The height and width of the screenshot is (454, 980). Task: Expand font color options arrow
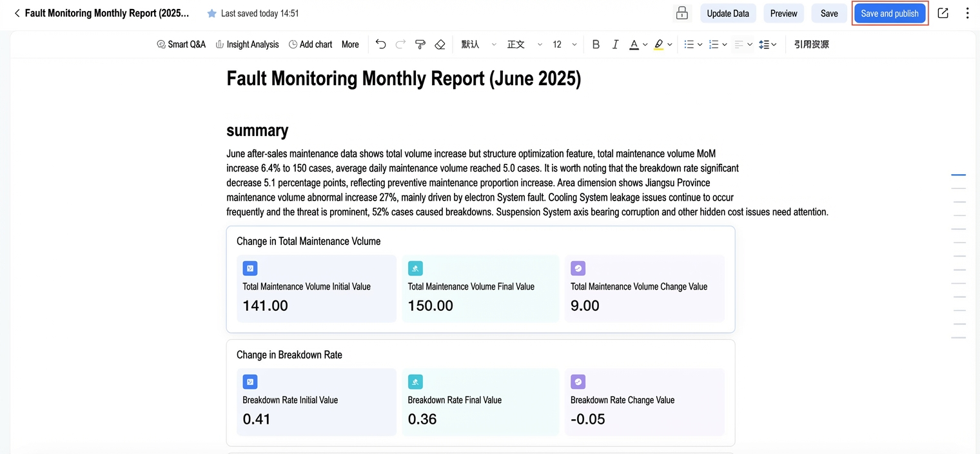coord(645,44)
